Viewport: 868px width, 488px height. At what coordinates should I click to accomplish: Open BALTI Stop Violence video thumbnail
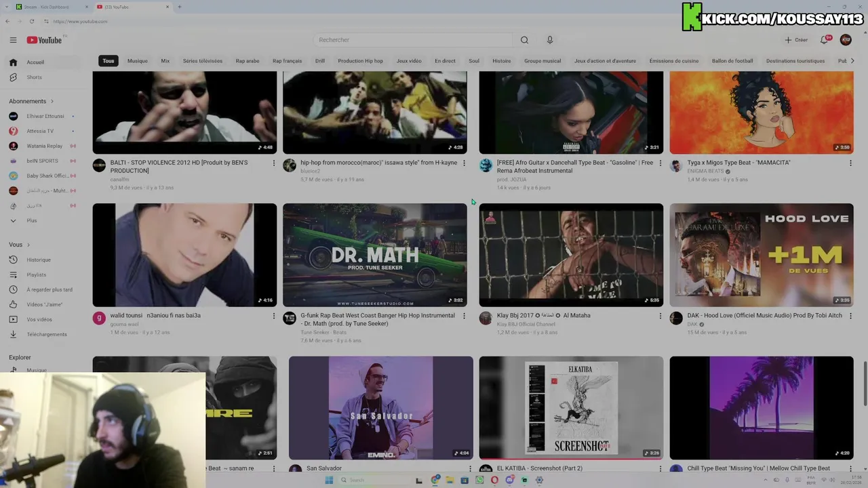[x=184, y=113]
